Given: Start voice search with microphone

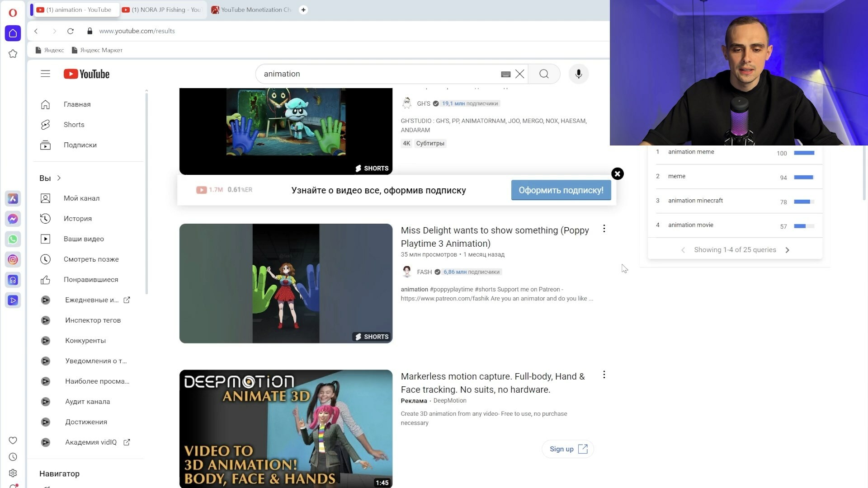Looking at the screenshot, I should (x=578, y=74).
